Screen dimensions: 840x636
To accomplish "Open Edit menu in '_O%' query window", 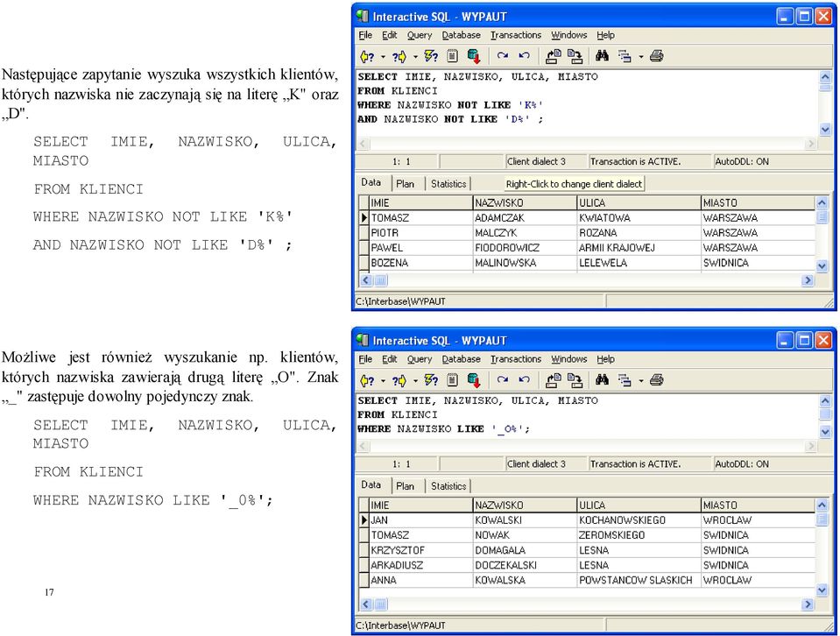I will click(390, 359).
